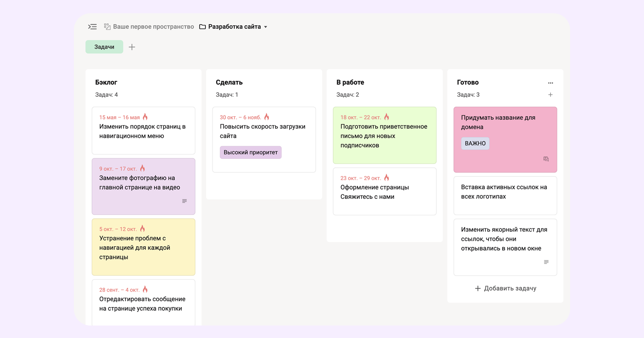Click description icon on the anchor text card
The width and height of the screenshot is (644, 338).
click(546, 262)
